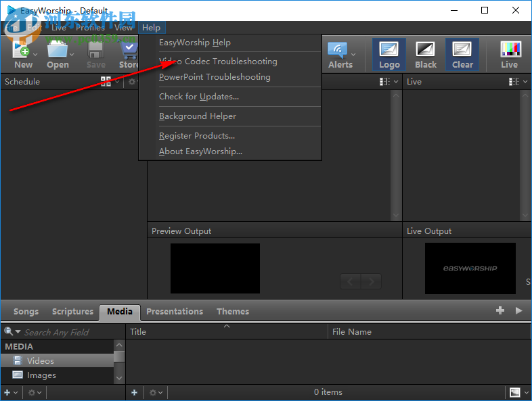
Task: Expand the Open button dropdown arrow
Action: pos(72,54)
